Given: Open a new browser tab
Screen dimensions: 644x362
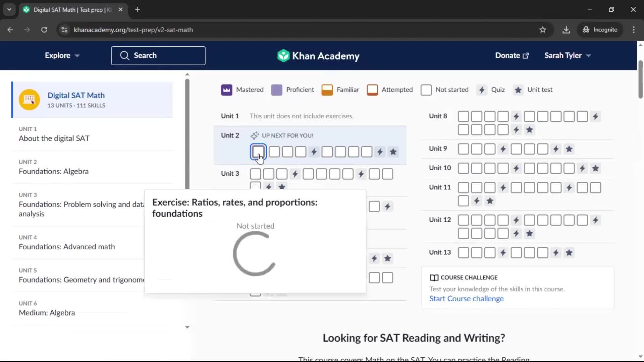Looking at the screenshot, I should pos(138,10).
